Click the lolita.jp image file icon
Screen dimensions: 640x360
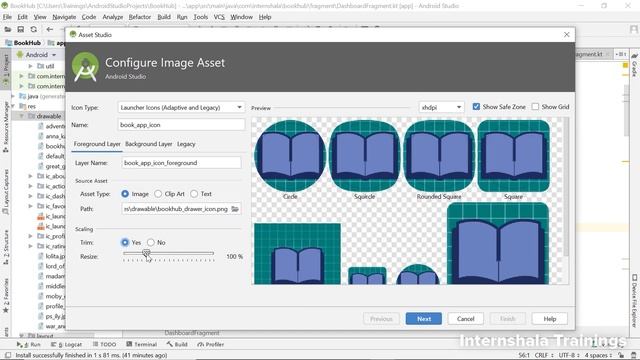[x=41, y=256]
